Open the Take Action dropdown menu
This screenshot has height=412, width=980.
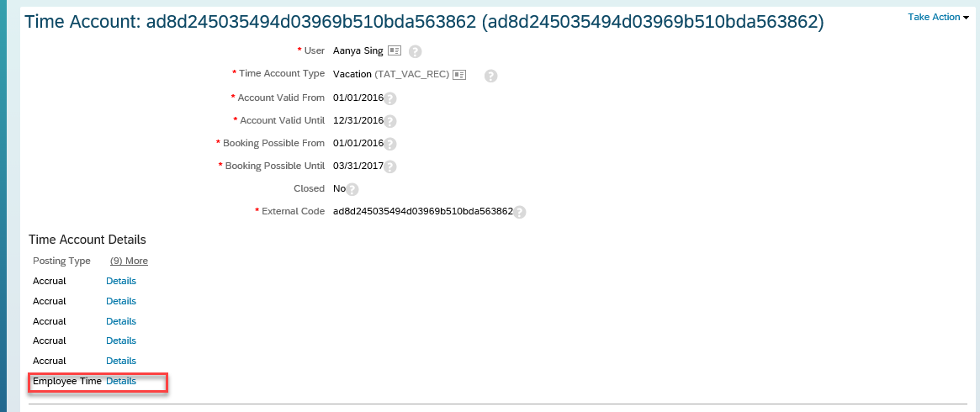pos(937,17)
